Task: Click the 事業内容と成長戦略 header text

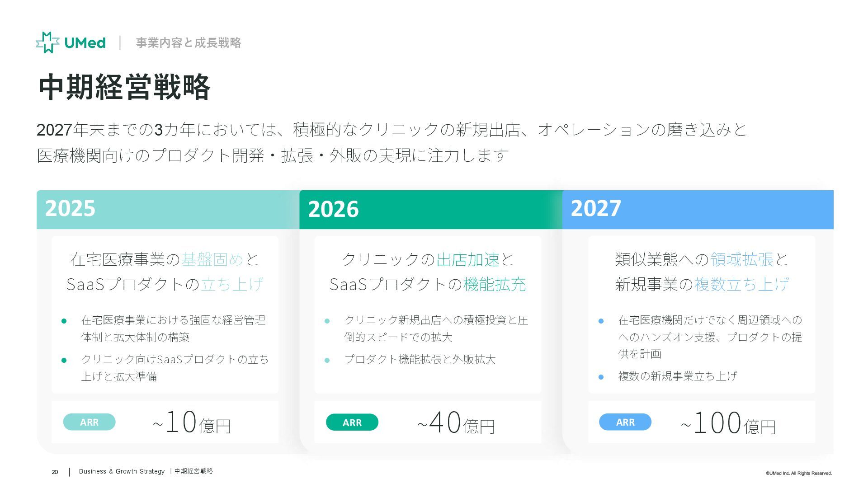Action: (188, 43)
